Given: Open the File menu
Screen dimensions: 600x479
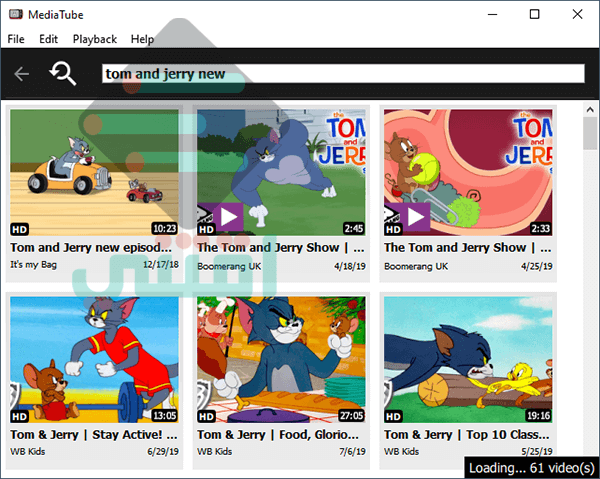Looking at the screenshot, I should click(16, 39).
